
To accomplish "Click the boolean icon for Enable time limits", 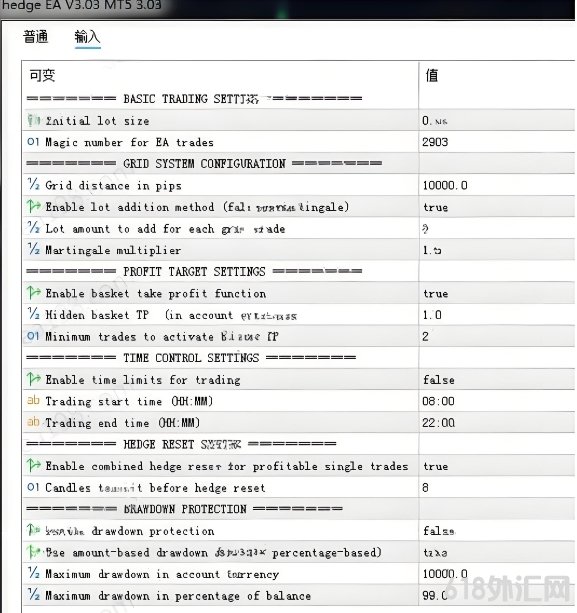I will [x=34, y=379].
